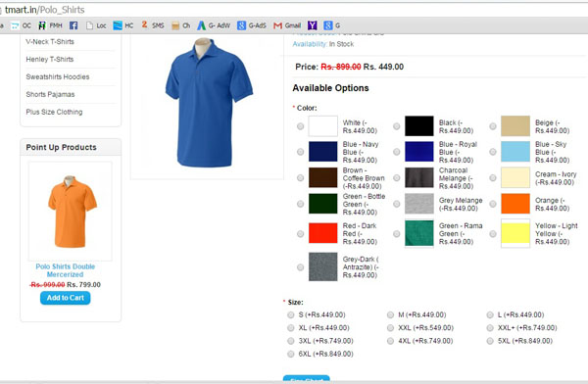This screenshot has height=384, width=588.
Task: Open V-Neck T-Shirts category
Action: pos(50,41)
